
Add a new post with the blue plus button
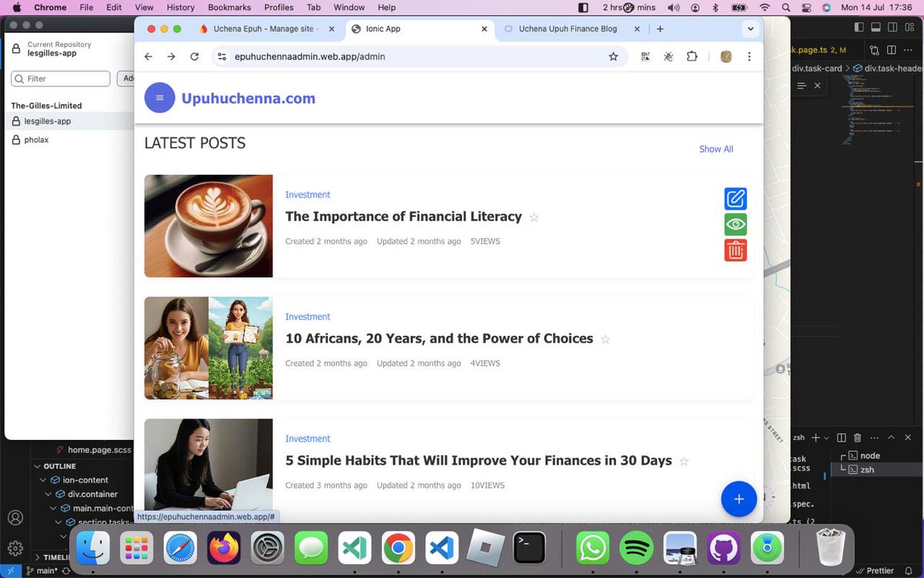pyautogui.click(x=738, y=499)
